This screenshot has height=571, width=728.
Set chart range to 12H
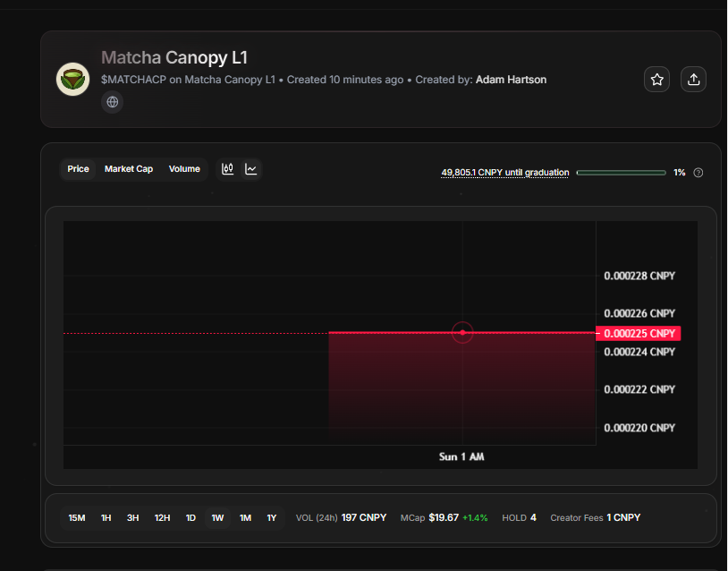click(x=162, y=517)
